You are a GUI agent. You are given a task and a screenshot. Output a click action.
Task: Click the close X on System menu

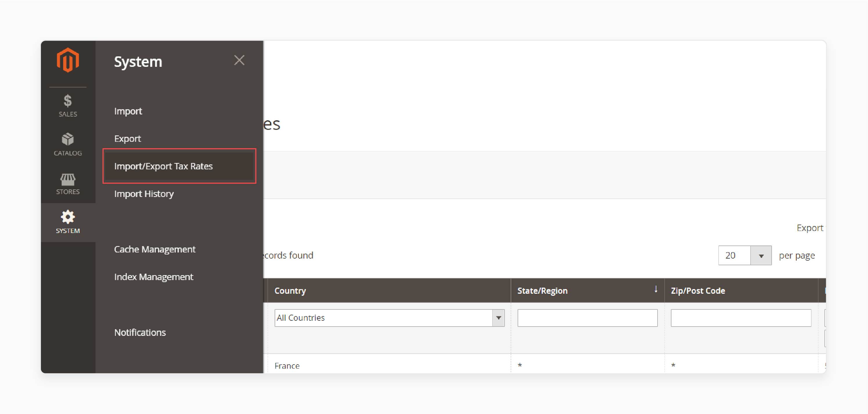[x=240, y=60]
